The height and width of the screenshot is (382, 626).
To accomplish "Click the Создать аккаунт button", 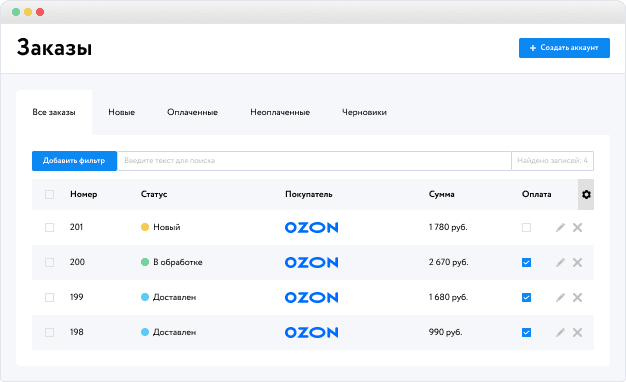I will pos(564,48).
